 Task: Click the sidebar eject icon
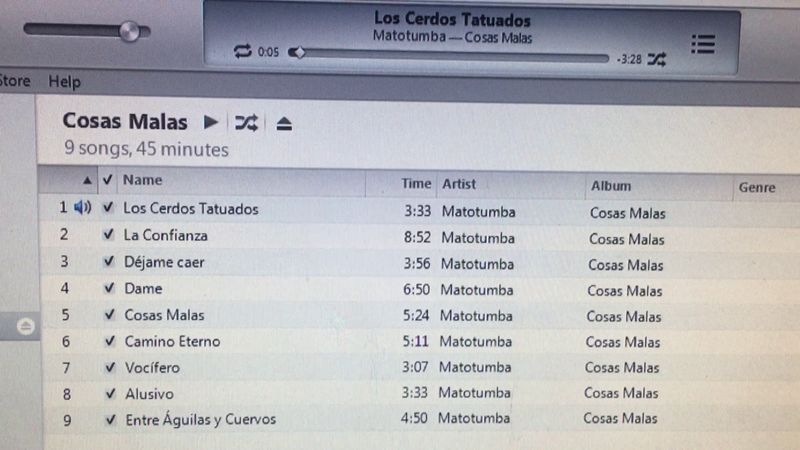(26, 326)
